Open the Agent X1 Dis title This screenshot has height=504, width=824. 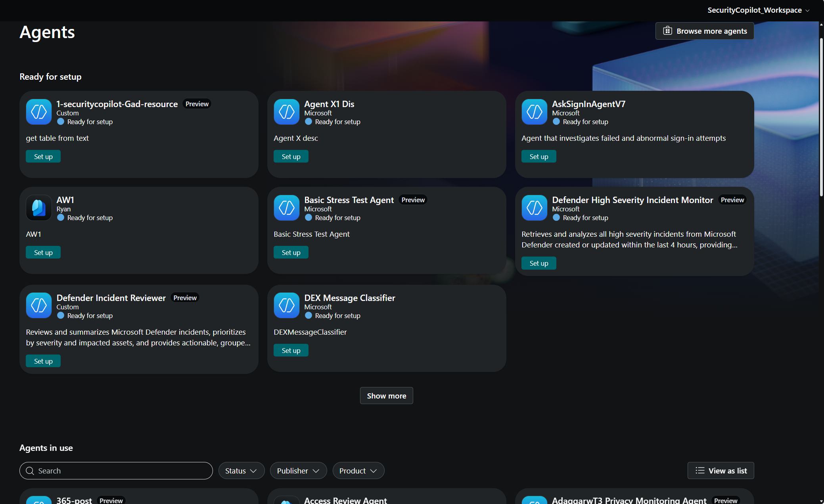tap(329, 104)
